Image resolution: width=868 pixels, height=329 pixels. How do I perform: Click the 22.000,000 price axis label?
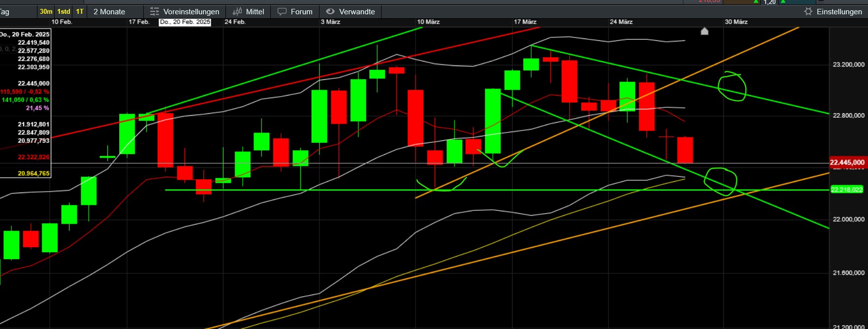point(848,219)
